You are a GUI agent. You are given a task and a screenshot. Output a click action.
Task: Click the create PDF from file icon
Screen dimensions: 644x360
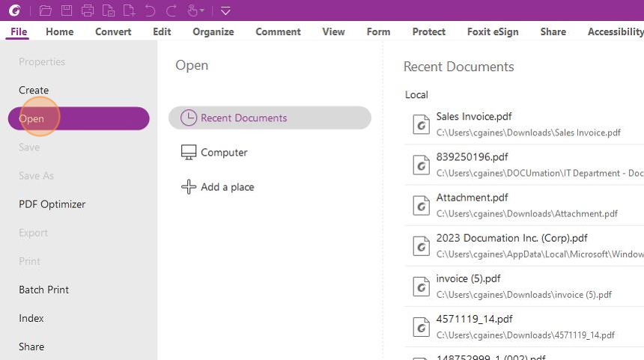[109, 10]
